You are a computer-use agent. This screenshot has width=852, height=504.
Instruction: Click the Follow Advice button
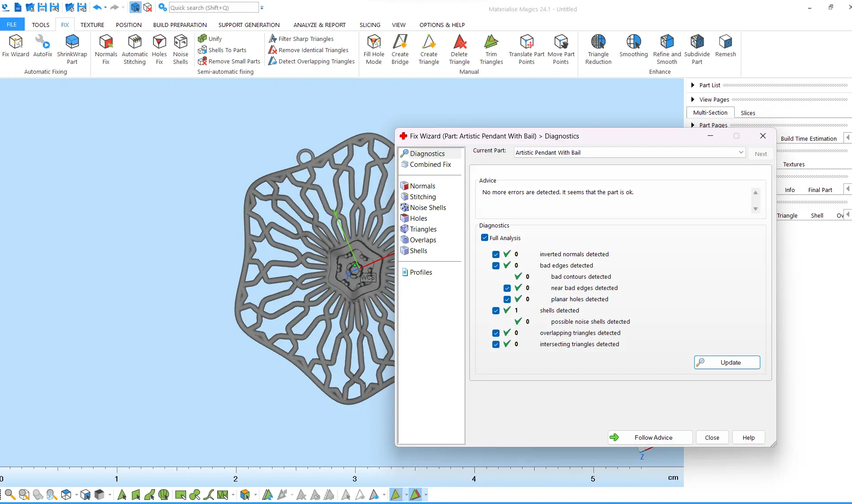click(650, 437)
